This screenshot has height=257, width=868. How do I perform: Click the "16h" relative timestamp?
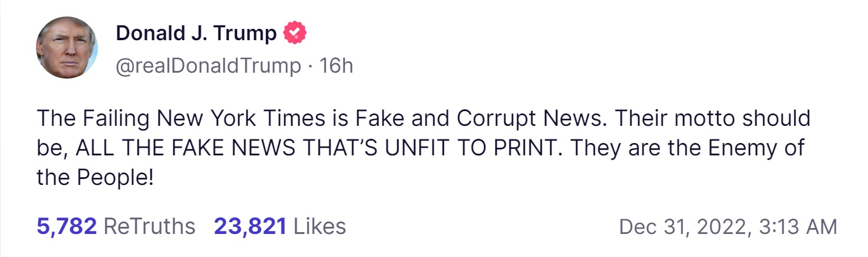[x=336, y=66]
